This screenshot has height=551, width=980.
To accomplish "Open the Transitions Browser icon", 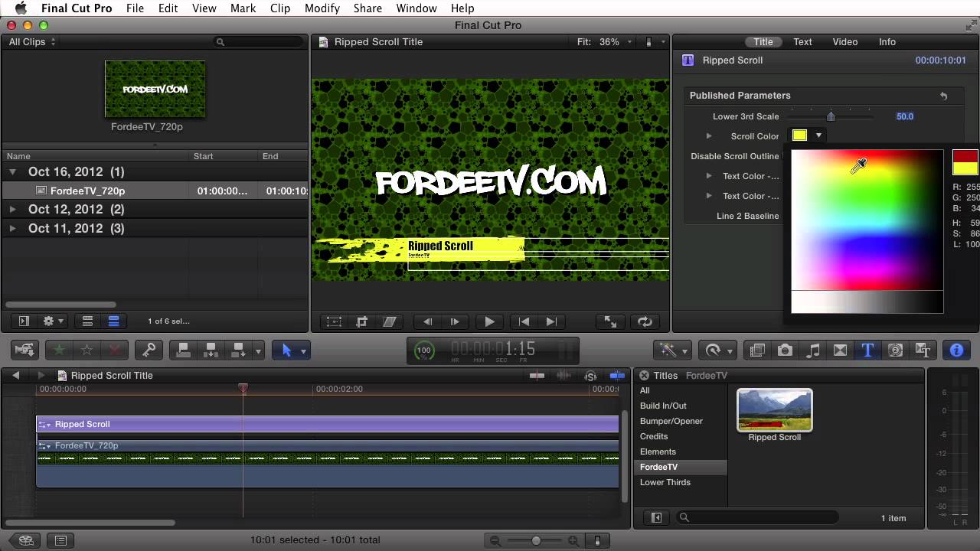I will coord(840,350).
